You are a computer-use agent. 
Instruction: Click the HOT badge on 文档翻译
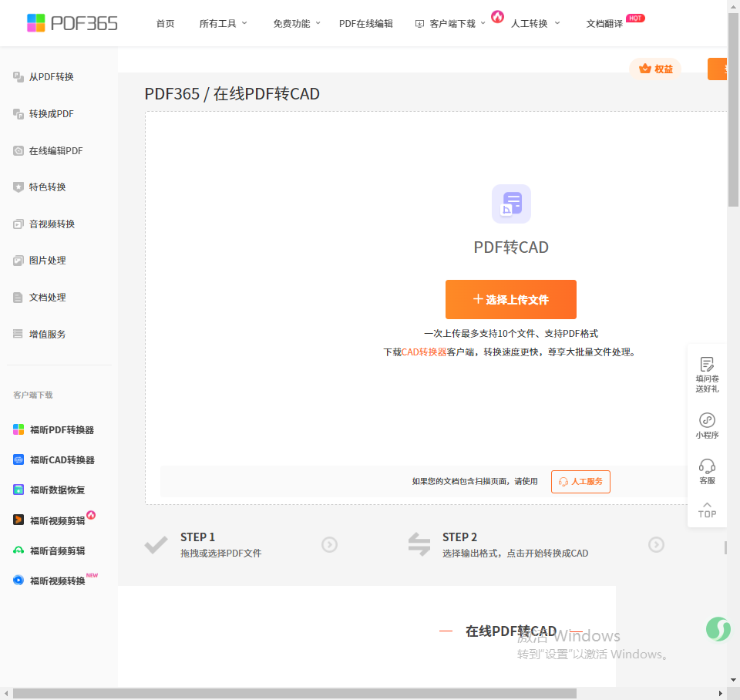[635, 19]
